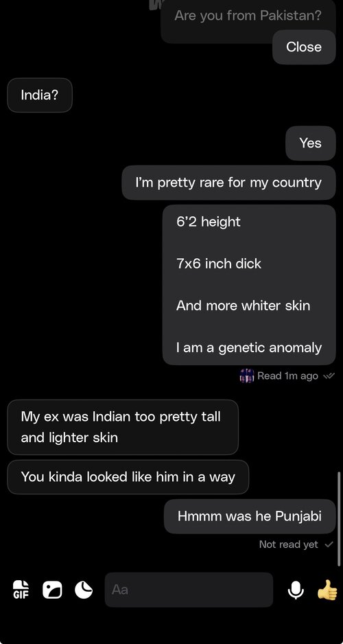This screenshot has width=343, height=644.
Task: Click the Close button
Action: click(304, 47)
